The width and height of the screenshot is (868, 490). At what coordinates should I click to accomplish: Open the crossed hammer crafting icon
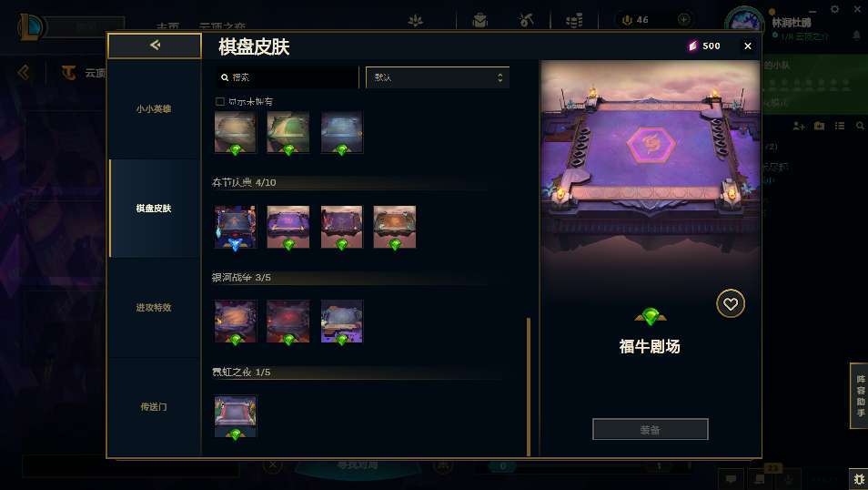click(526, 21)
